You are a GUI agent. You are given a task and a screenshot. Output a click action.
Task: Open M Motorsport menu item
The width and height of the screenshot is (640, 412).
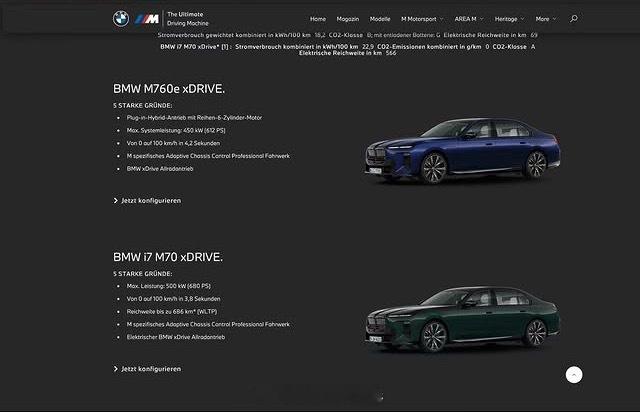[418, 19]
